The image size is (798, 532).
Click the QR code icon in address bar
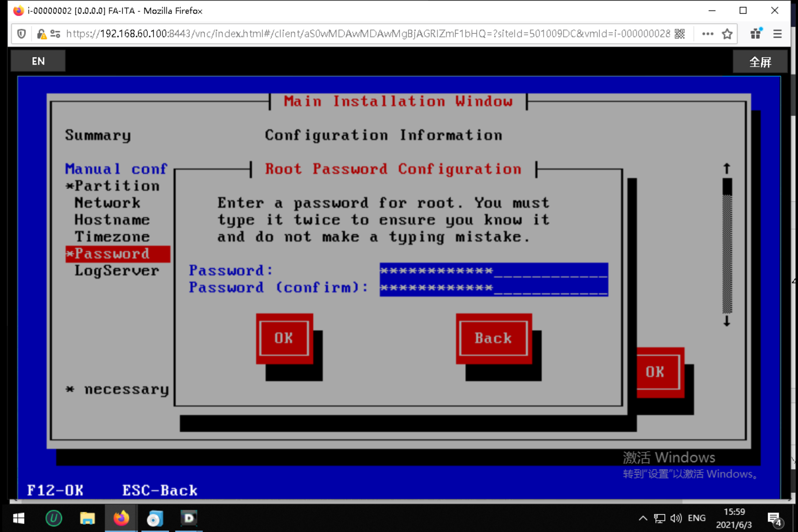pyautogui.click(x=680, y=34)
